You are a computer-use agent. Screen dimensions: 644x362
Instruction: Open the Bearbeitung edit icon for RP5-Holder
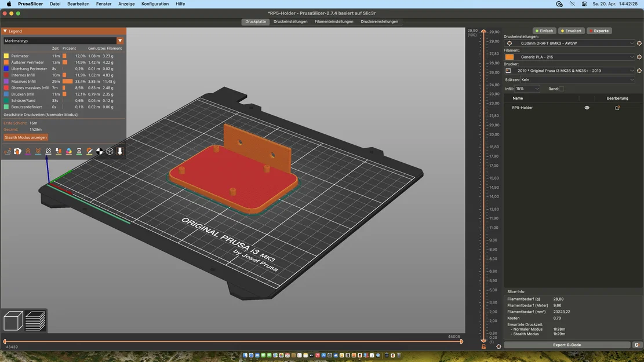click(617, 108)
